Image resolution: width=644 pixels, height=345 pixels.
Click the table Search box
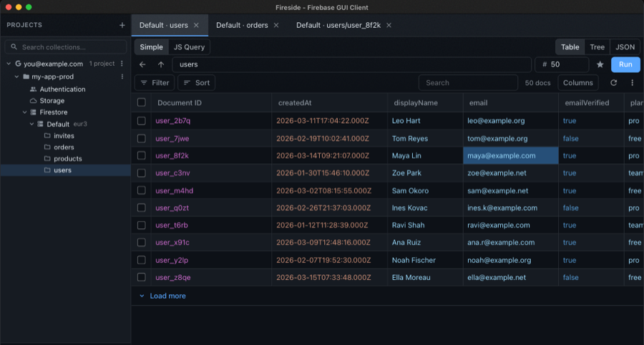click(x=468, y=82)
